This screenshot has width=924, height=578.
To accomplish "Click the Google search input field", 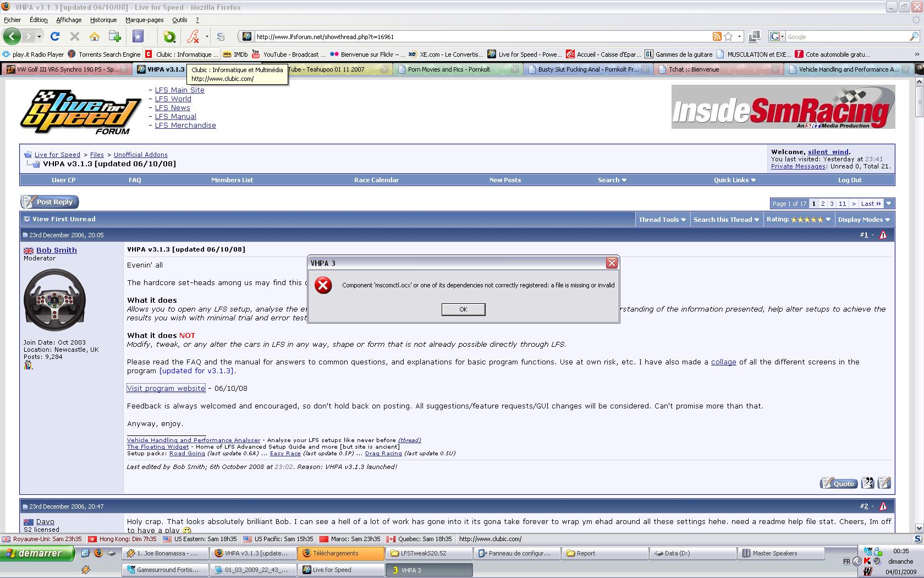I will coord(846,36).
